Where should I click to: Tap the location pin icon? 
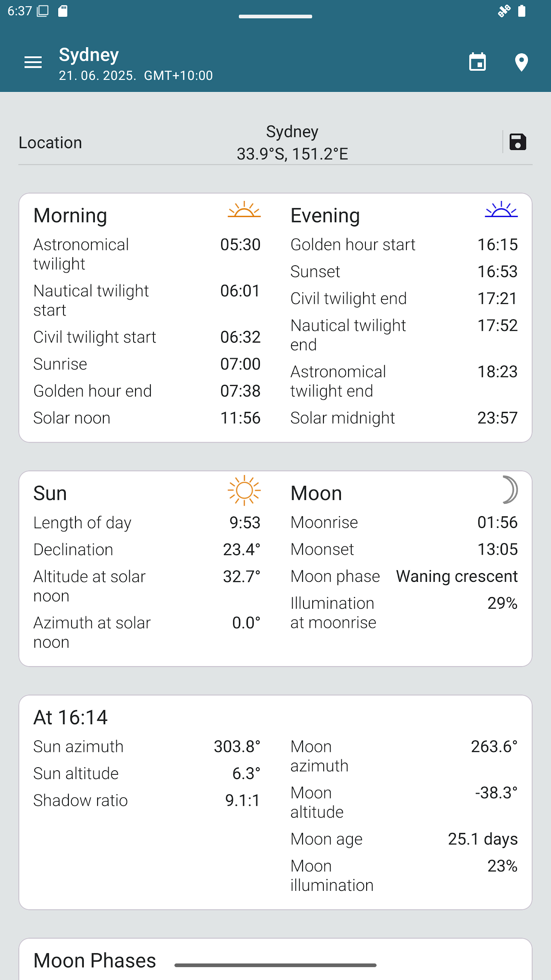(x=521, y=63)
